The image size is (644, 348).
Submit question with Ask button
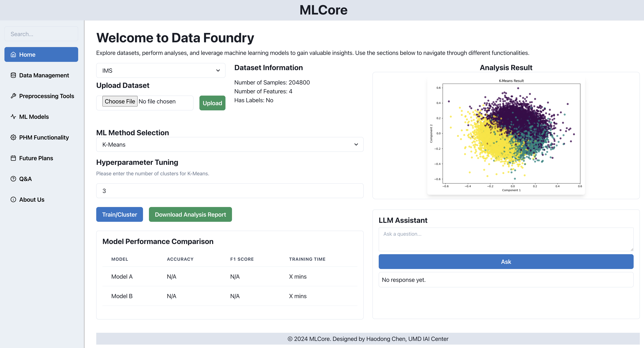click(x=506, y=262)
